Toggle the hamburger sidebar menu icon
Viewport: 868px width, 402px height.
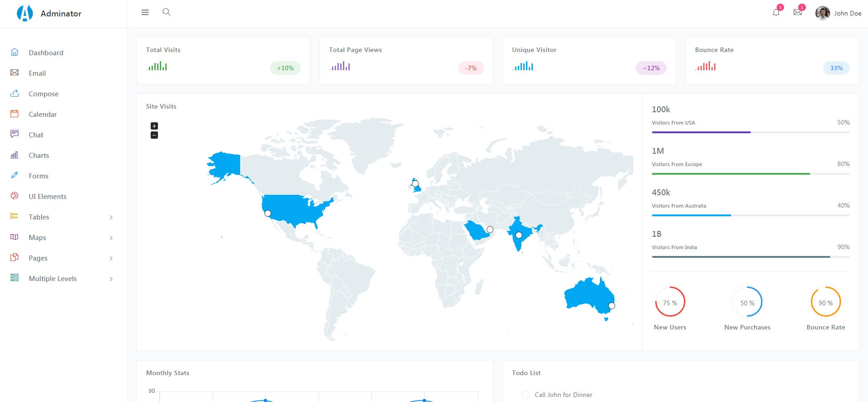click(x=145, y=12)
